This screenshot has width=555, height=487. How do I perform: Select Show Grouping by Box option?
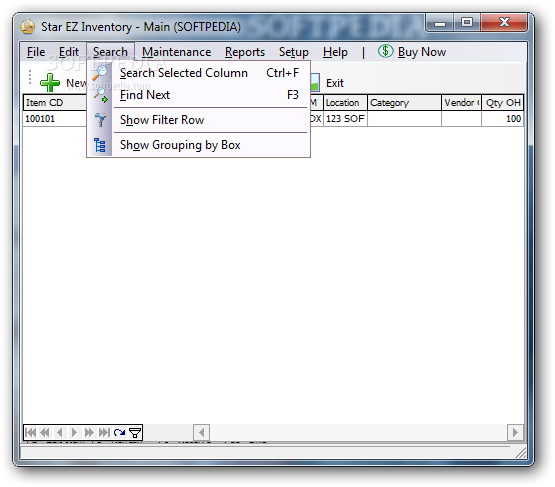tap(199, 145)
